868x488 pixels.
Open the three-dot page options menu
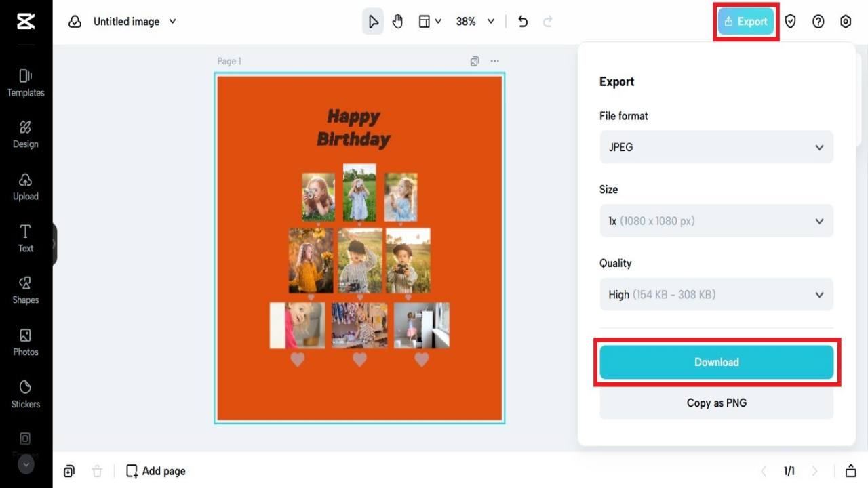pyautogui.click(x=494, y=61)
